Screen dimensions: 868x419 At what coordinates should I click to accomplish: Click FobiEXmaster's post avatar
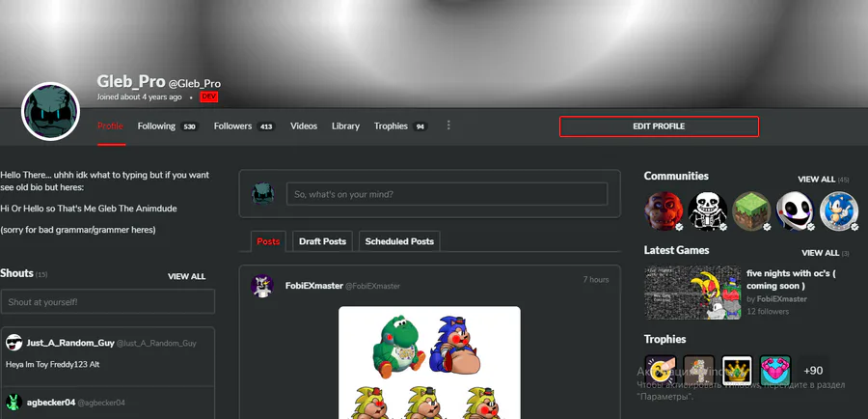pyautogui.click(x=261, y=286)
